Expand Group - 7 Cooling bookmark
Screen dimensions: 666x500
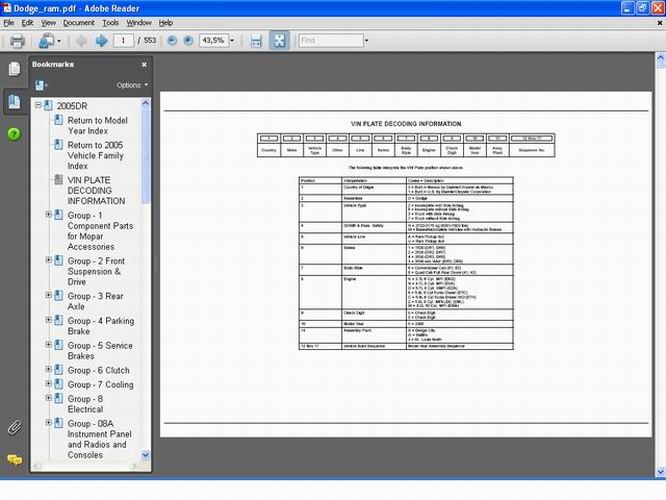coord(48,383)
